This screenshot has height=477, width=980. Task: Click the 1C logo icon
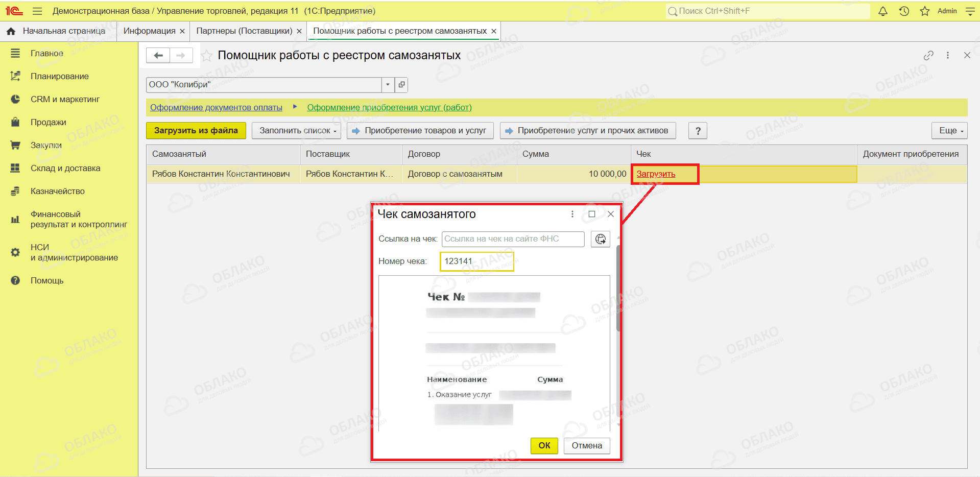click(x=14, y=11)
